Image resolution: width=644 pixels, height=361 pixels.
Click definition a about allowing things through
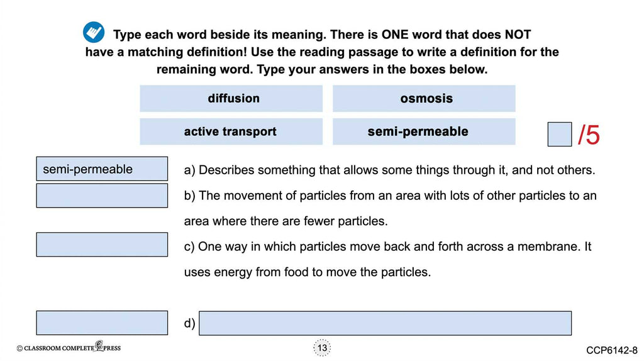click(389, 170)
